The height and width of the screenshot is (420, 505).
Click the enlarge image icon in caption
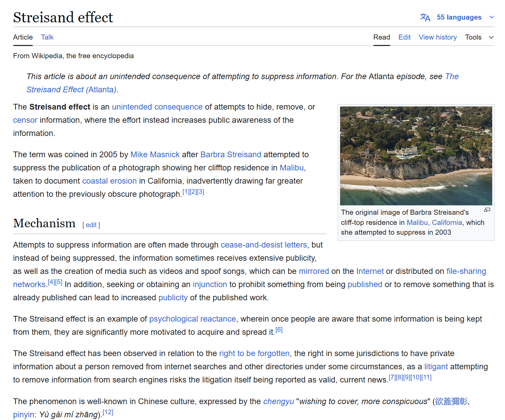[487, 210]
